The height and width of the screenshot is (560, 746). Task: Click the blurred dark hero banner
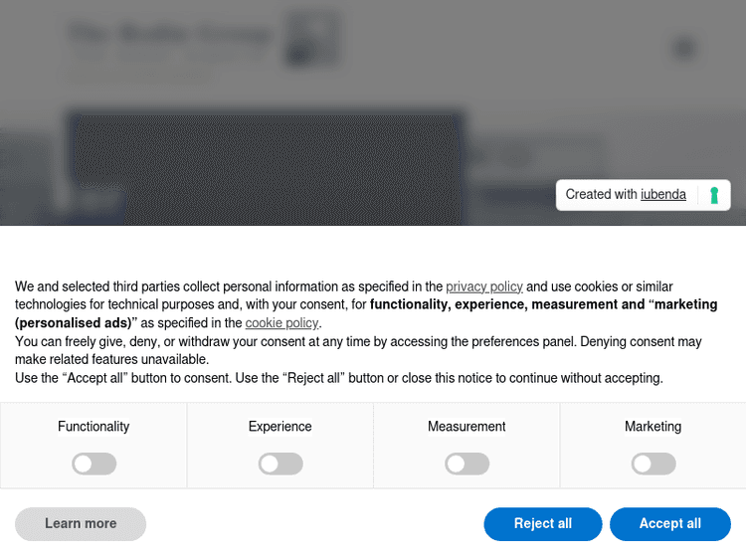[x=265, y=167]
